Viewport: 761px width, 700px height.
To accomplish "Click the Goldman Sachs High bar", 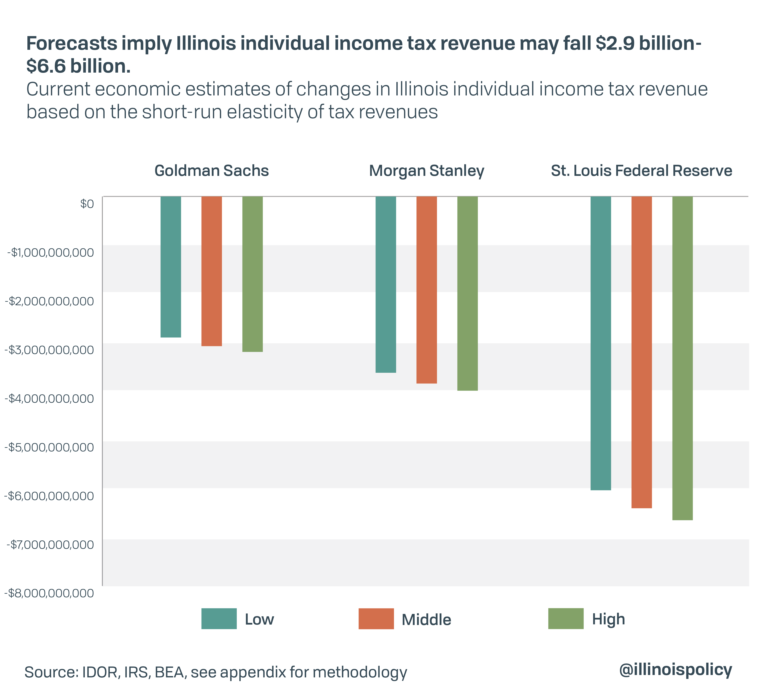I will coord(253,274).
